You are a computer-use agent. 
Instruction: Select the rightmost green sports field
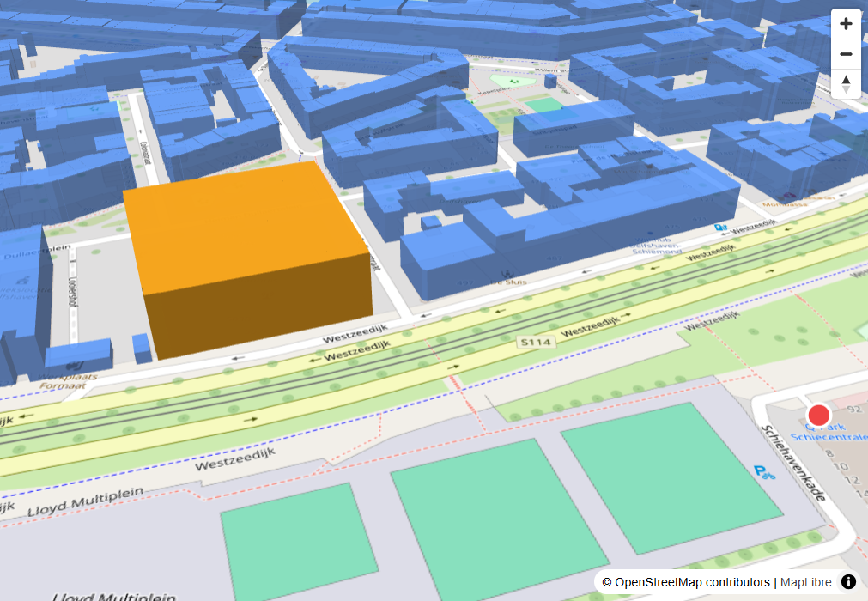point(671,478)
